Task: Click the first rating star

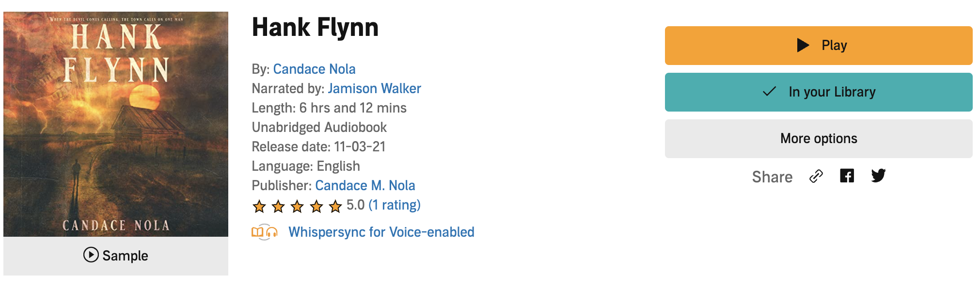Action: coord(259,207)
